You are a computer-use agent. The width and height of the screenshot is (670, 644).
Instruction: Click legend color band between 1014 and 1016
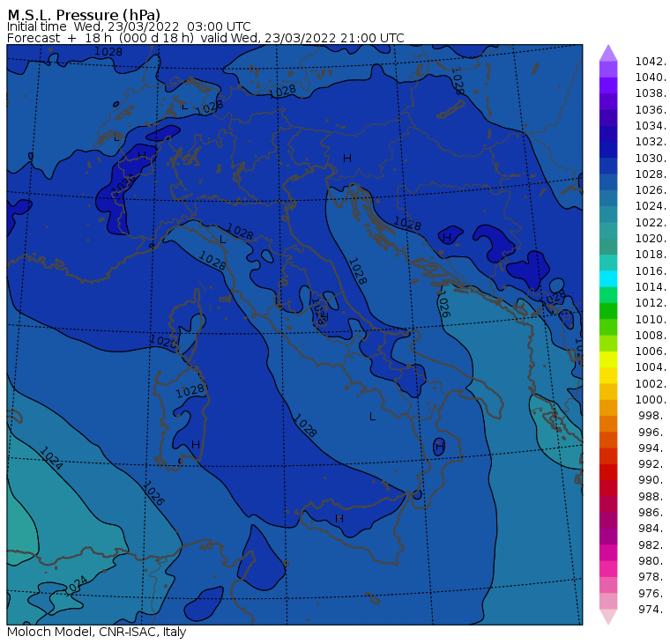(x=608, y=279)
